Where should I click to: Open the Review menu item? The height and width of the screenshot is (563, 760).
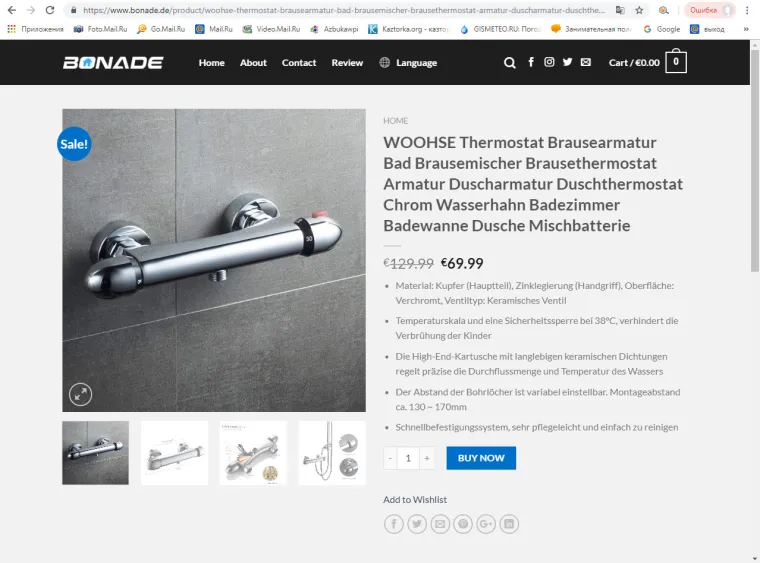[347, 63]
